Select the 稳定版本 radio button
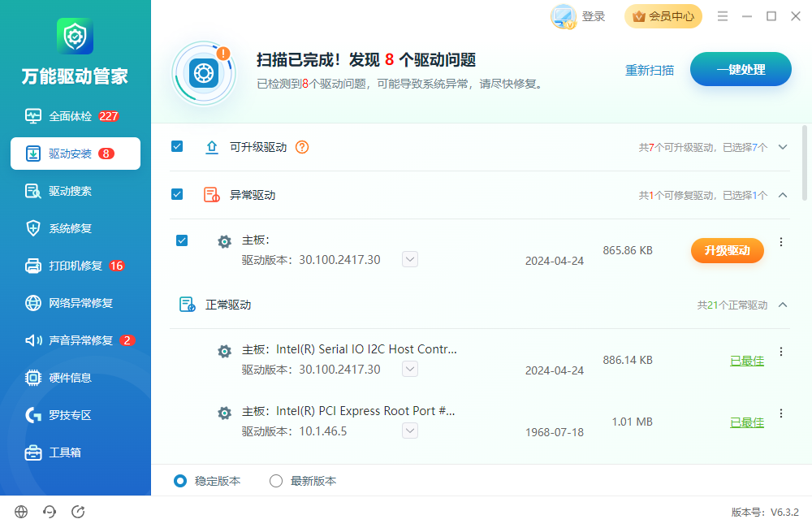Viewport: 812px width, 528px height. [x=180, y=481]
